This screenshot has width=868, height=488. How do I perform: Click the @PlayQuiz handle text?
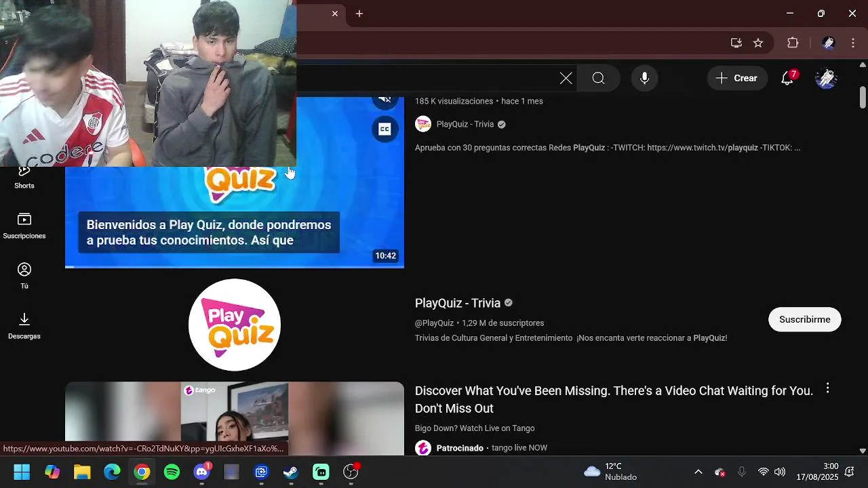pyautogui.click(x=434, y=323)
